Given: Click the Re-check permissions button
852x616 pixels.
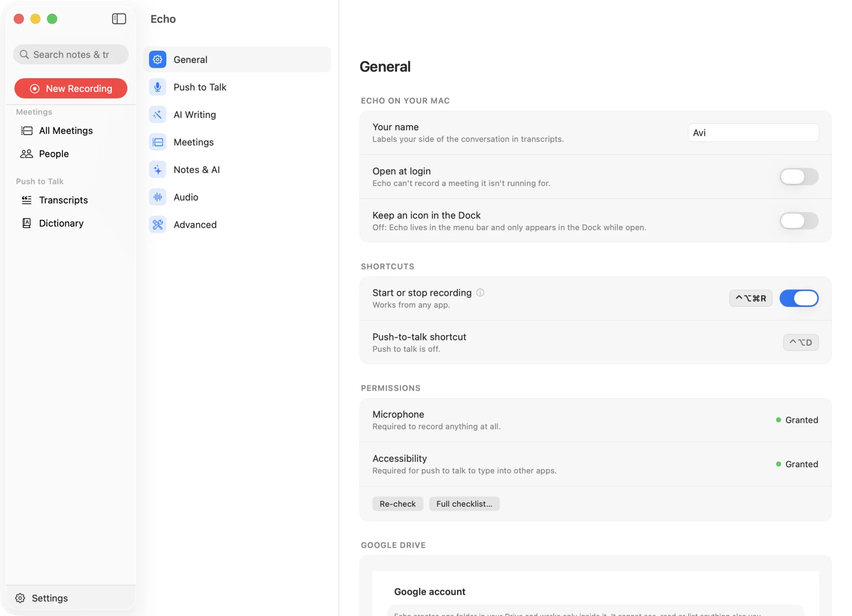Looking at the screenshot, I should tap(398, 504).
